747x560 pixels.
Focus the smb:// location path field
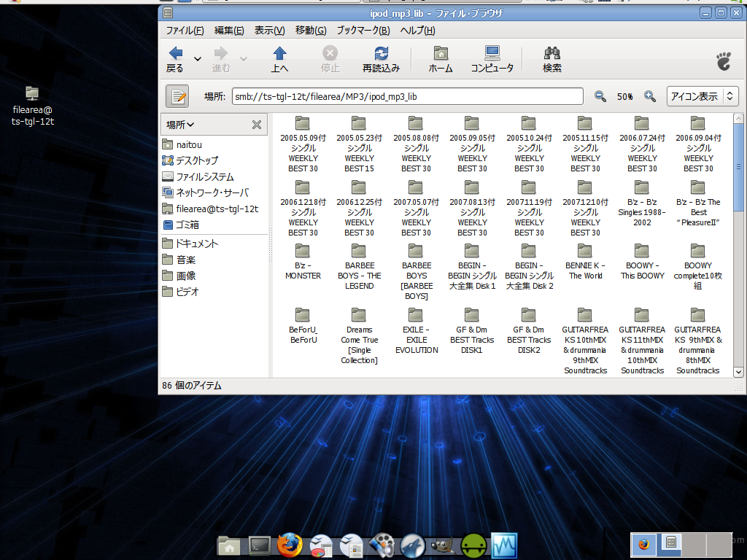(x=407, y=96)
